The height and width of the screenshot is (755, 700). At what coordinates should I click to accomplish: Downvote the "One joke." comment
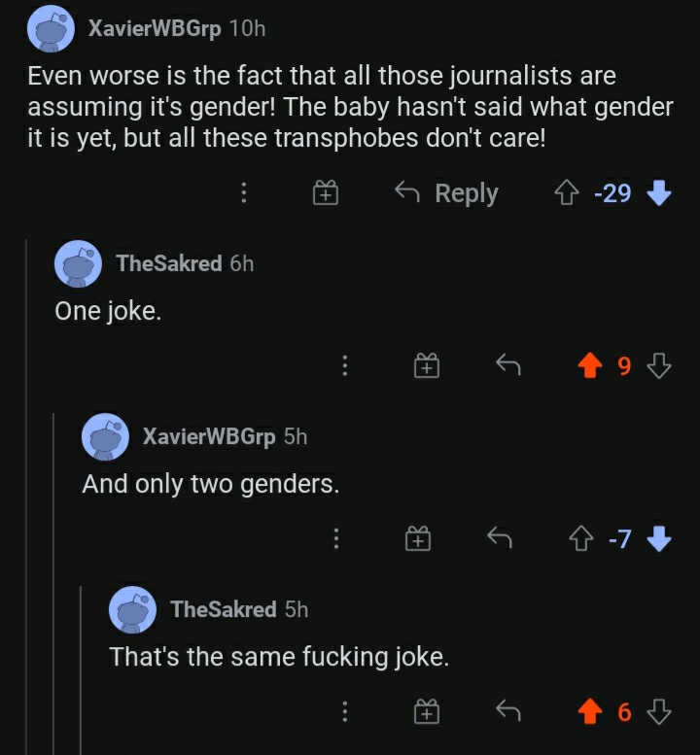(x=659, y=365)
